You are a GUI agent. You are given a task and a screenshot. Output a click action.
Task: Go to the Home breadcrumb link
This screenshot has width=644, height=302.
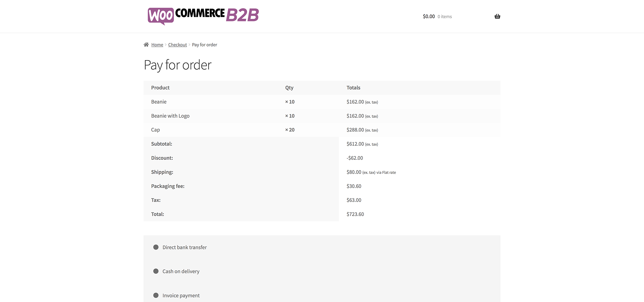click(x=157, y=45)
